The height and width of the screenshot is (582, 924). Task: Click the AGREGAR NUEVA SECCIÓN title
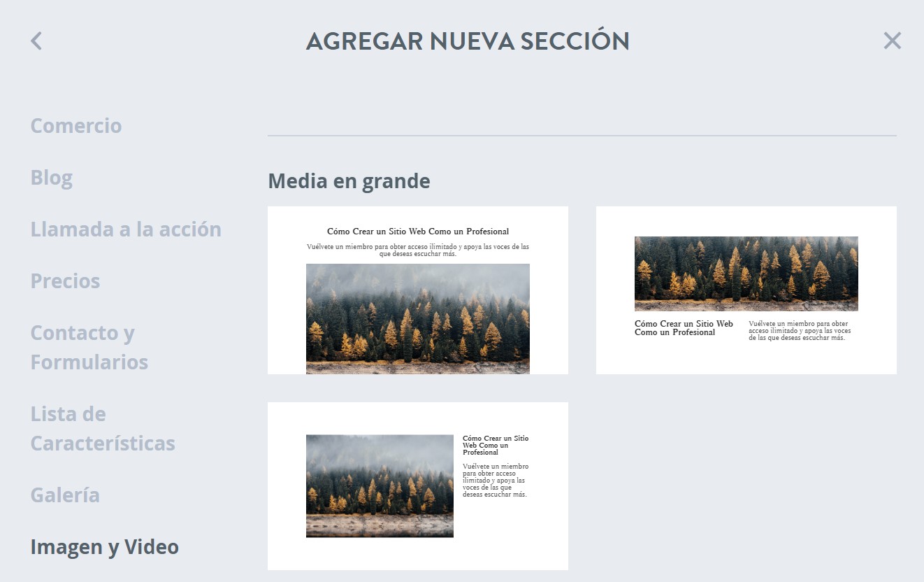coord(467,41)
